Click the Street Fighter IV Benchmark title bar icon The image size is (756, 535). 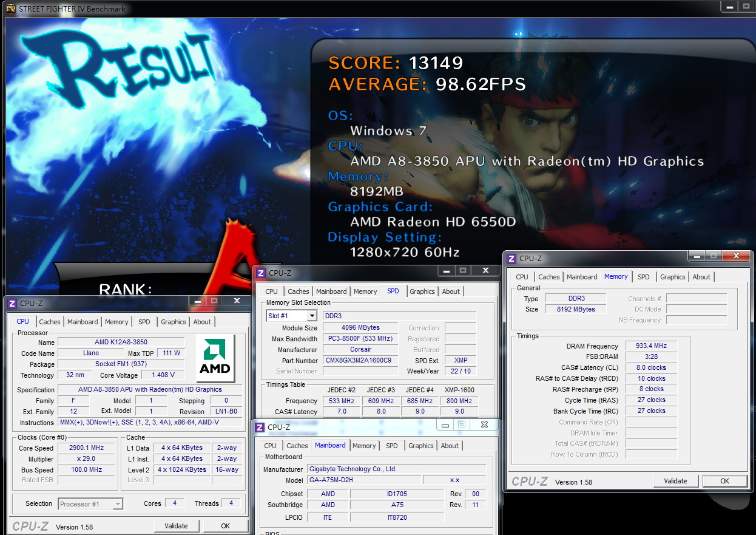pos(10,8)
